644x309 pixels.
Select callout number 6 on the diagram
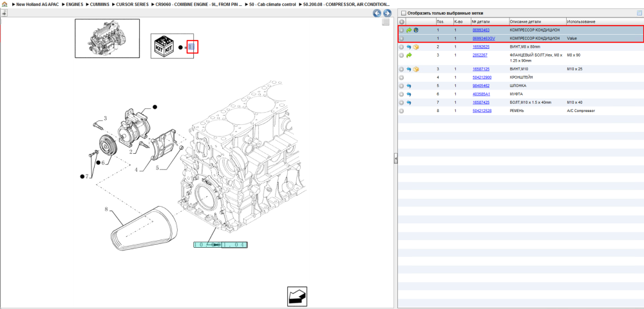point(103,162)
